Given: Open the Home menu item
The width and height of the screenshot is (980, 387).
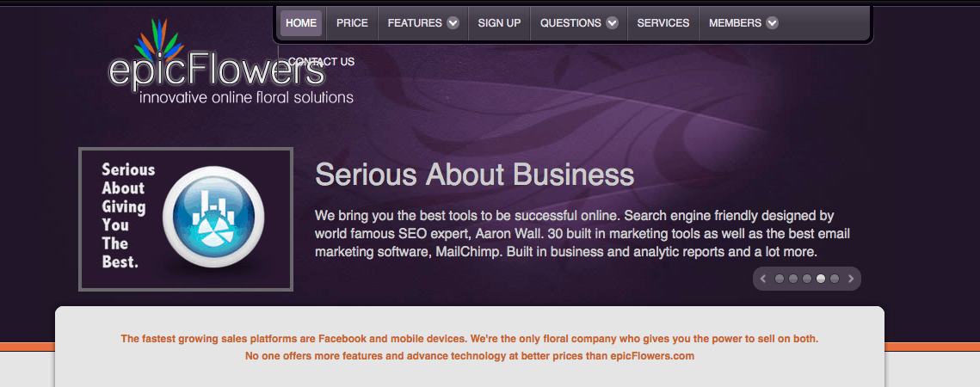Looking at the screenshot, I should pos(301,23).
